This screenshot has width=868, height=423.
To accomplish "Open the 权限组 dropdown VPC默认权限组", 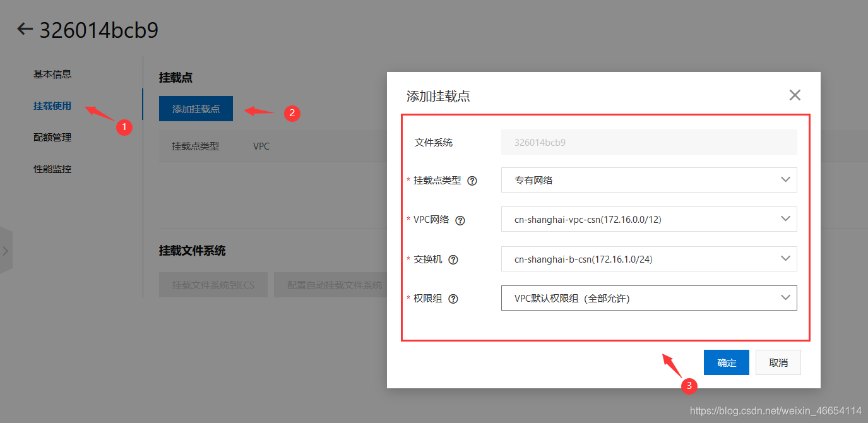I will (x=649, y=298).
